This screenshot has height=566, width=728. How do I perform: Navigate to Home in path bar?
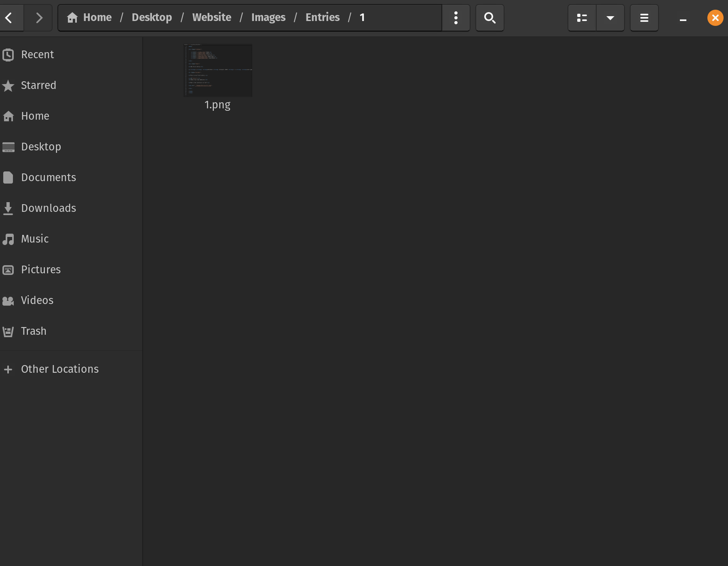click(x=90, y=17)
